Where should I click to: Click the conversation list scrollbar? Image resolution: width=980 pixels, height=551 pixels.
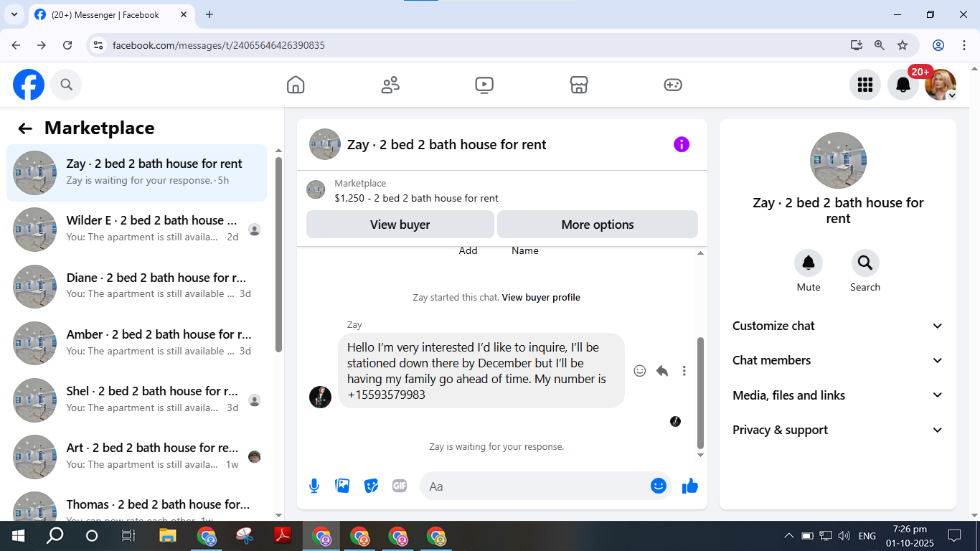pos(278,255)
